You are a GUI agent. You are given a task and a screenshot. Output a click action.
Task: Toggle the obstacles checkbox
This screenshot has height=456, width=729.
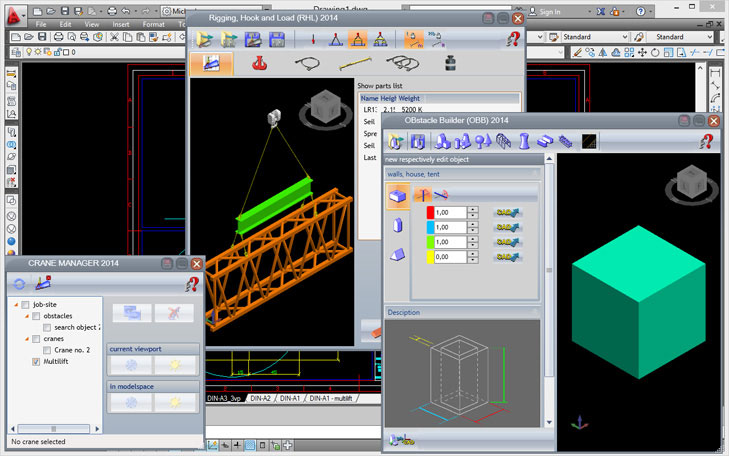pyautogui.click(x=36, y=316)
